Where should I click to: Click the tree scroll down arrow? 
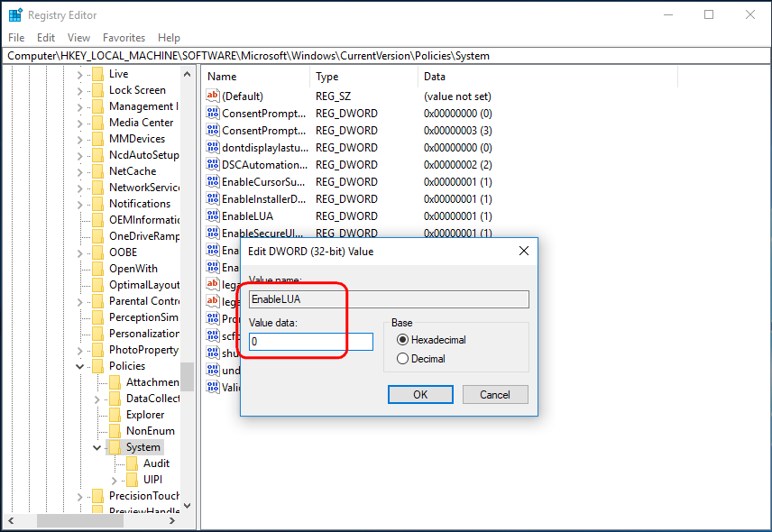(x=187, y=506)
